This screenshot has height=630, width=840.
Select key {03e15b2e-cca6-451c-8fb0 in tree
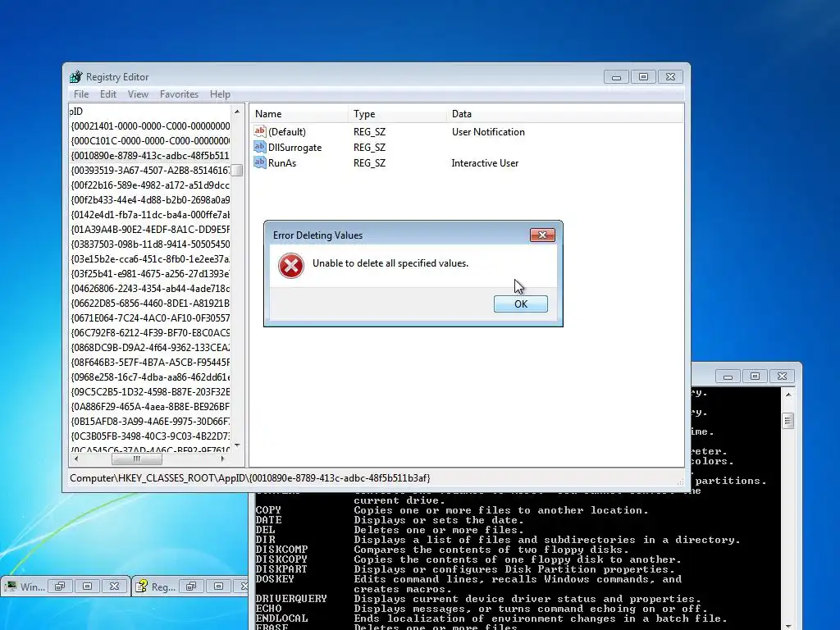pos(150,258)
